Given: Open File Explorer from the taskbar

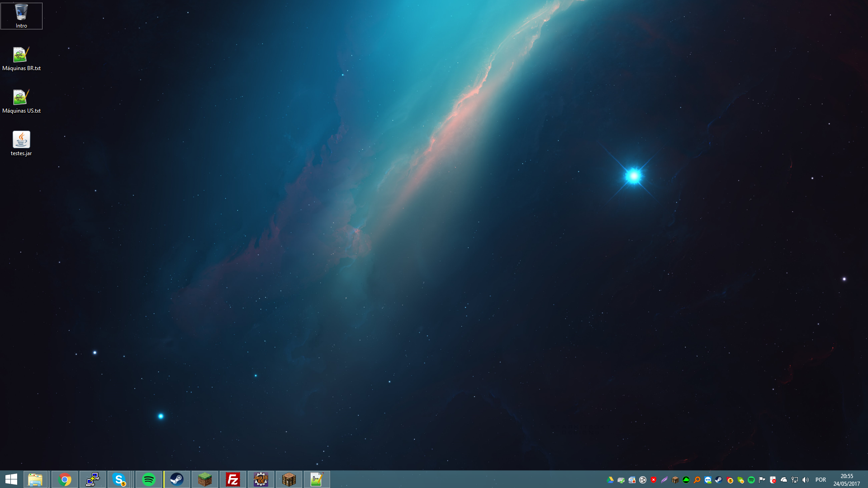Looking at the screenshot, I should coord(35,479).
